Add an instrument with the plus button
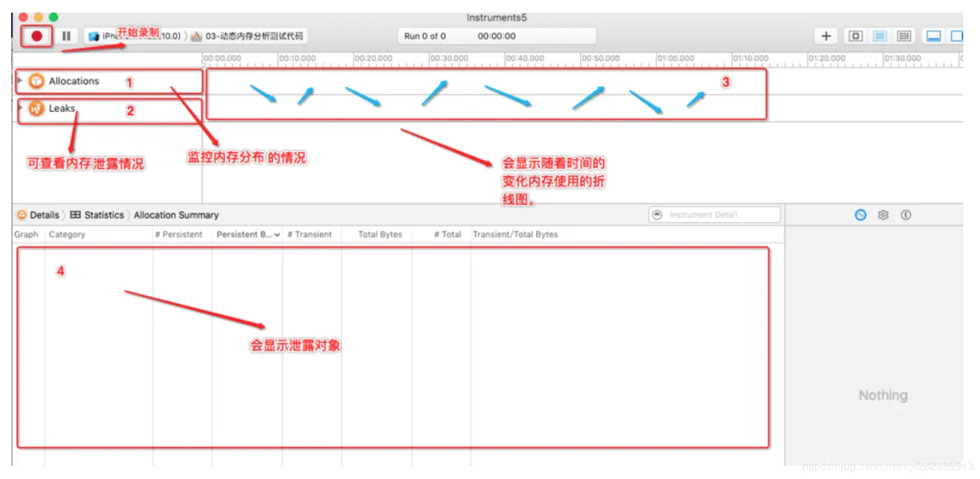The image size is (980, 479). tap(826, 36)
